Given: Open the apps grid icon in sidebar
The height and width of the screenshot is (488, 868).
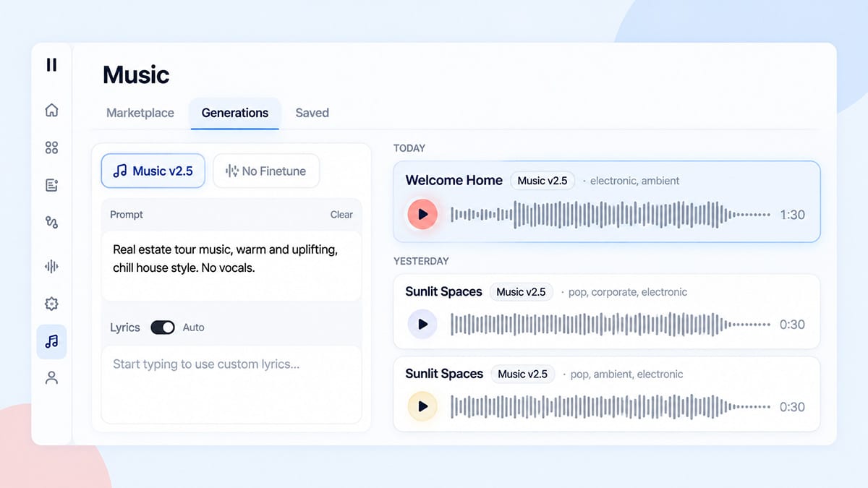Looking at the screenshot, I should (x=51, y=147).
